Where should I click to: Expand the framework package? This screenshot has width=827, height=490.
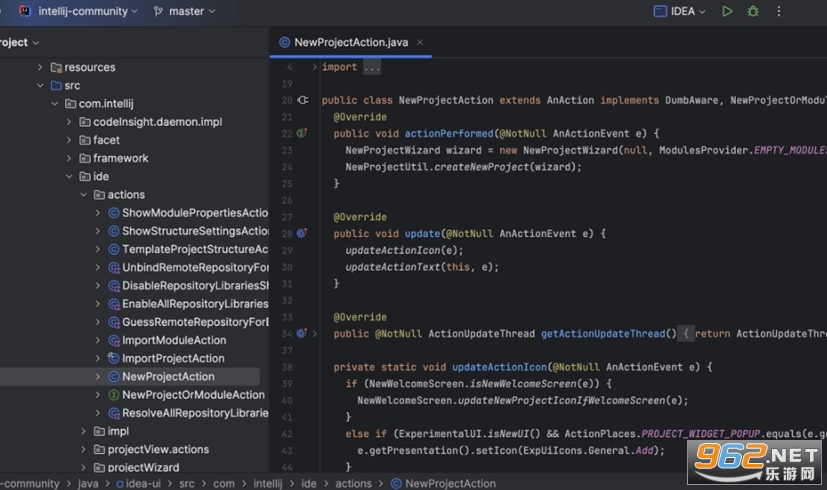pyautogui.click(x=69, y=158)
